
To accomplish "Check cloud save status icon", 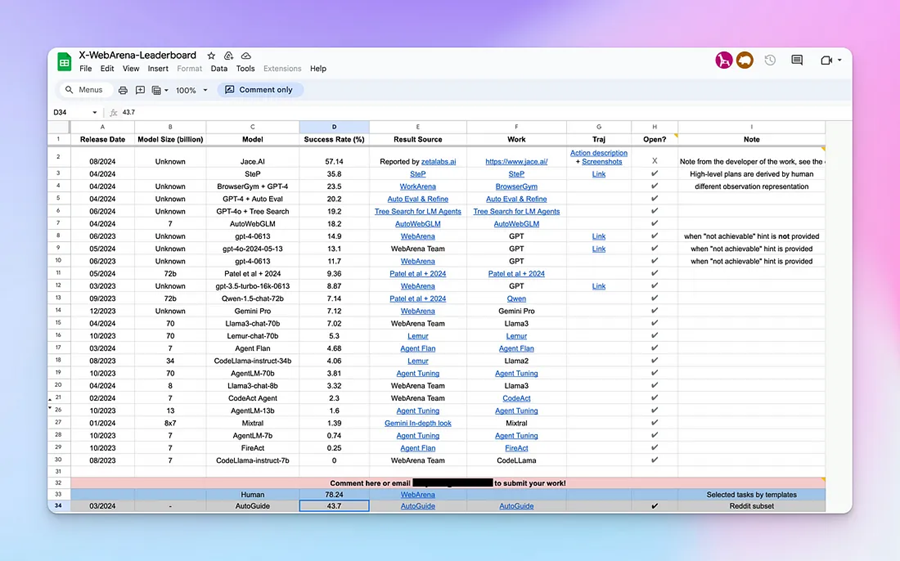I will (x=246, y=56).
